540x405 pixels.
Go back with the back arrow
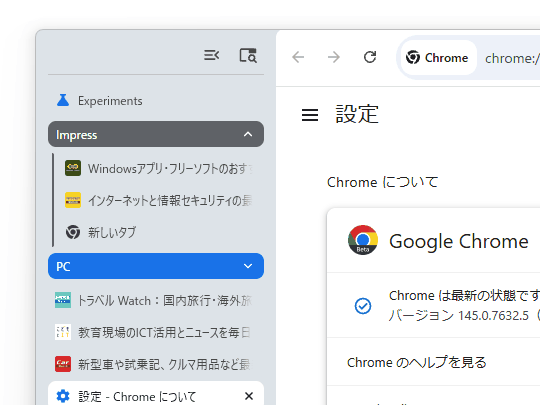pos(298,57)
